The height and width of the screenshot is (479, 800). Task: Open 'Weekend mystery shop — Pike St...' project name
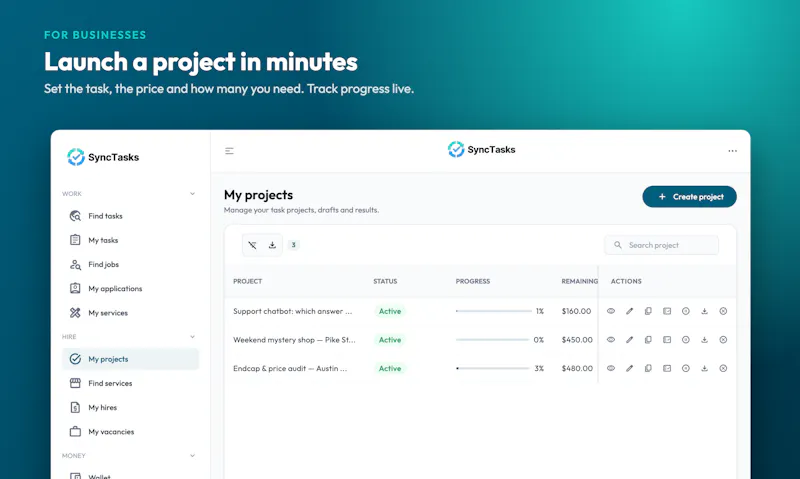(294, 340)
